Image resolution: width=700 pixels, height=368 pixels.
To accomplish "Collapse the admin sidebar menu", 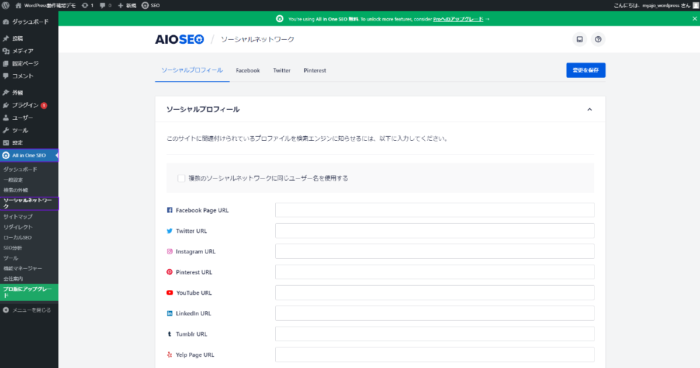I will 29,310.
